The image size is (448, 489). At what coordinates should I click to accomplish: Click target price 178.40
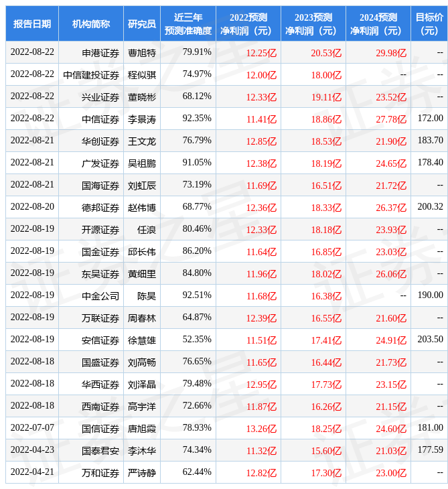pos(430,163)
